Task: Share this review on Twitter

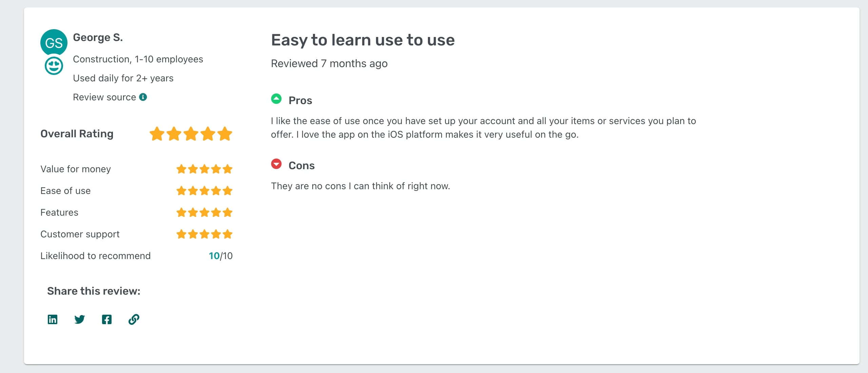Action: 80,319
